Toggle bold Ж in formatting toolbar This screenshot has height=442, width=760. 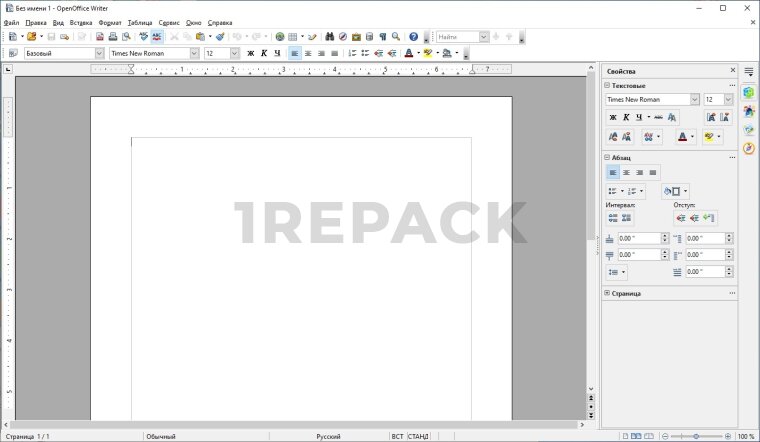[251, 53]
